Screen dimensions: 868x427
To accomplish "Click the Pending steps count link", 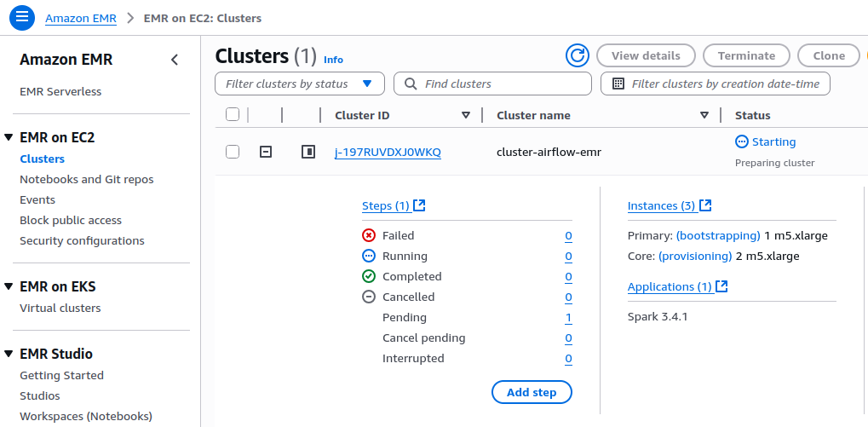I will [568, 318].
